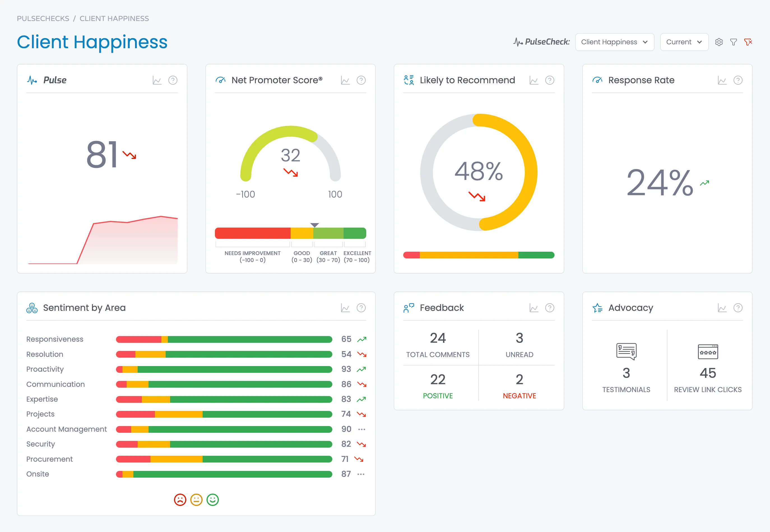This screenshot has width=770, height=532.
Task: Show help for Response Rate card
Action: click(738, 80)
